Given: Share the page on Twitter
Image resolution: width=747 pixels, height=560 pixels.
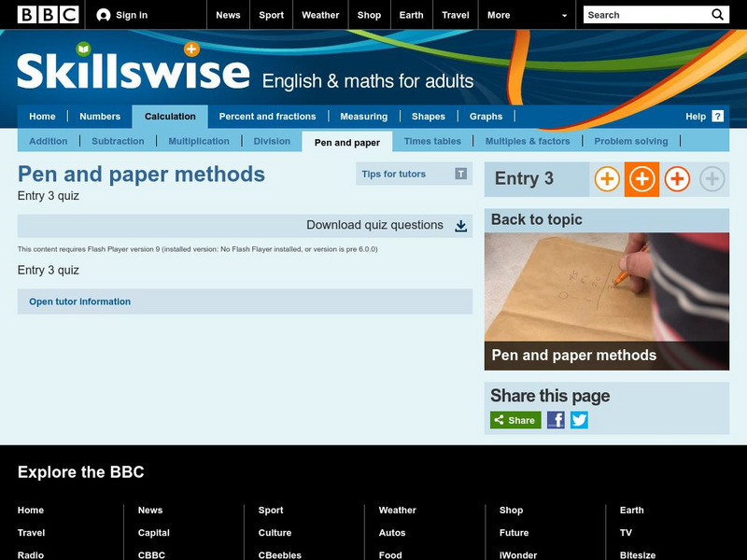Looking at the screenshot, I should pos(579,420).
